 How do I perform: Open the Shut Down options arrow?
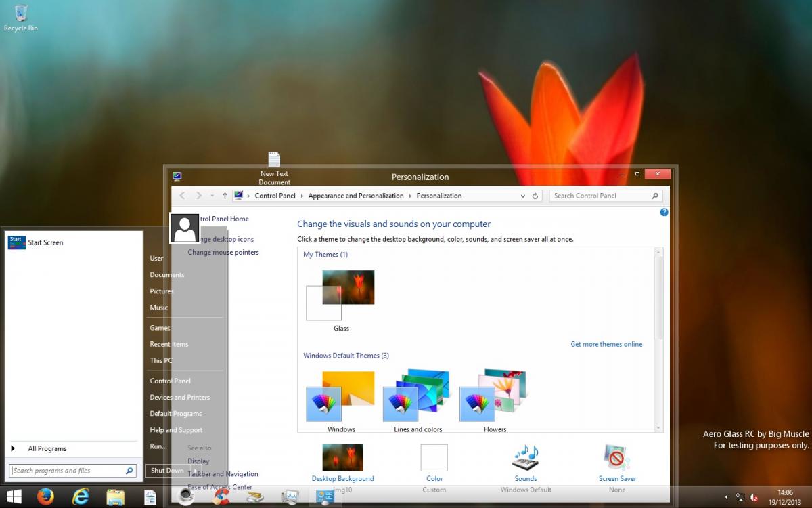click(x=195, y=471)
